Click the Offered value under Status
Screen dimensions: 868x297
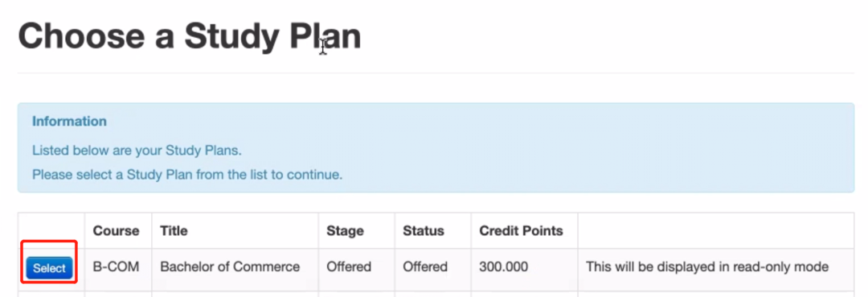pos(425,267)
